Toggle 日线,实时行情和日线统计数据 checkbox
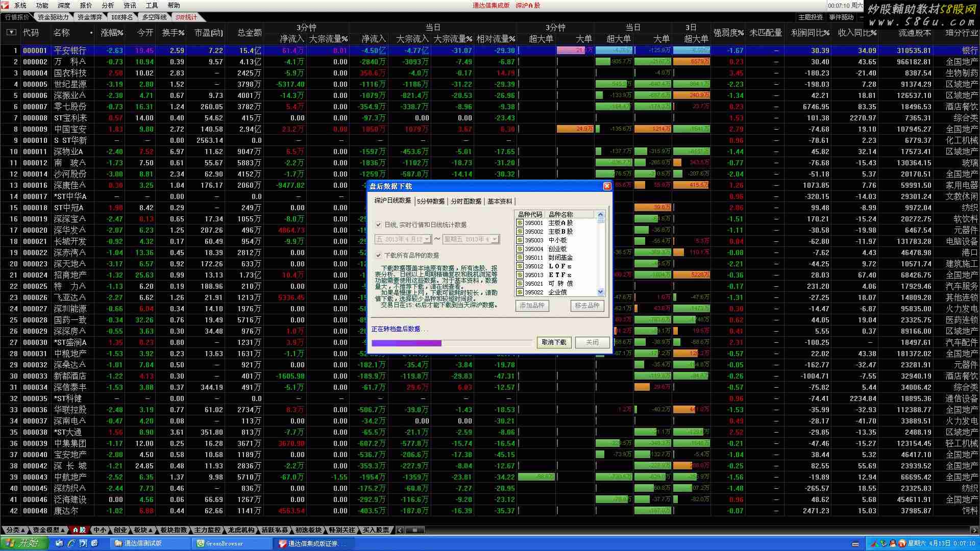This screenshot has width=980, height=551. [x=379, y=224]
